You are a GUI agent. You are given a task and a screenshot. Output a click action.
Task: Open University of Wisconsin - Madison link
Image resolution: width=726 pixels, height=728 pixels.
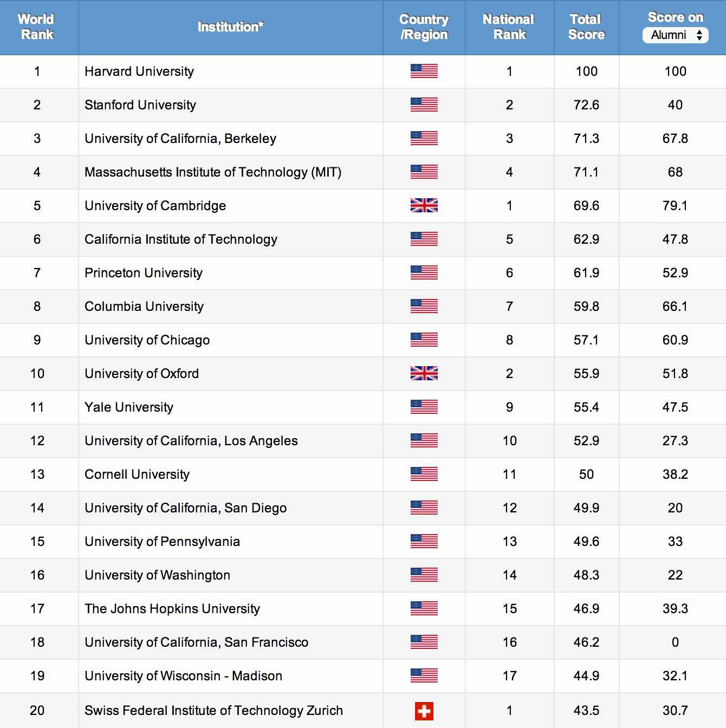coord(184,676)
